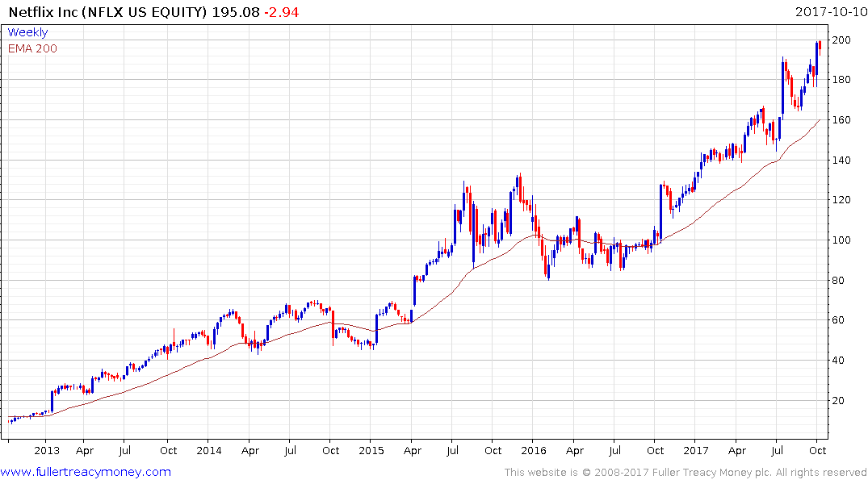
Task: Click the Jul label after 2015
Action: tap(452, 450)
